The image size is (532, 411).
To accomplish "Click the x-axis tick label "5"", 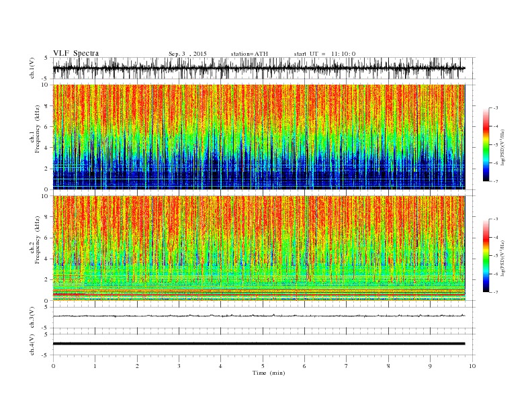I will [x=263, y=366].
